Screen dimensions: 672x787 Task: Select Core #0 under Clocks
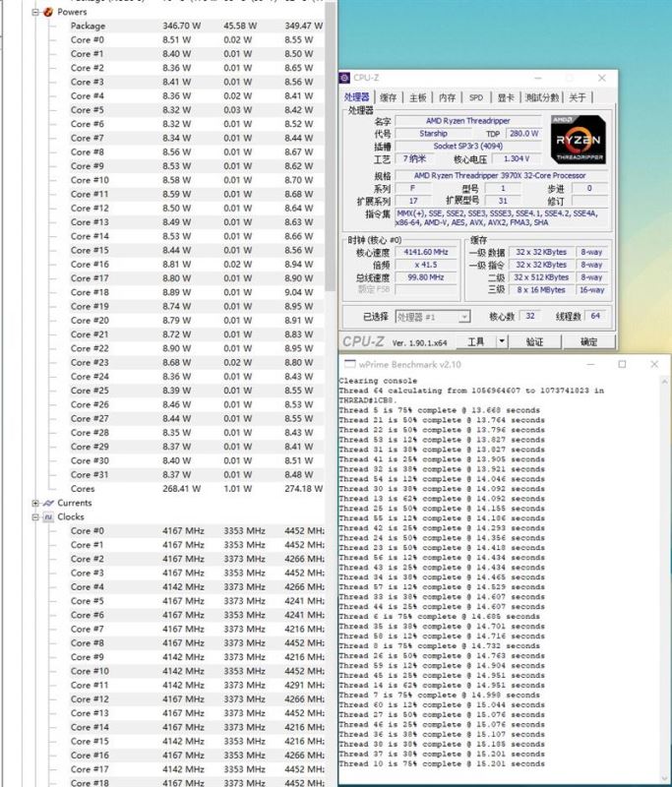pyautogui.click(x=196, y=530)
